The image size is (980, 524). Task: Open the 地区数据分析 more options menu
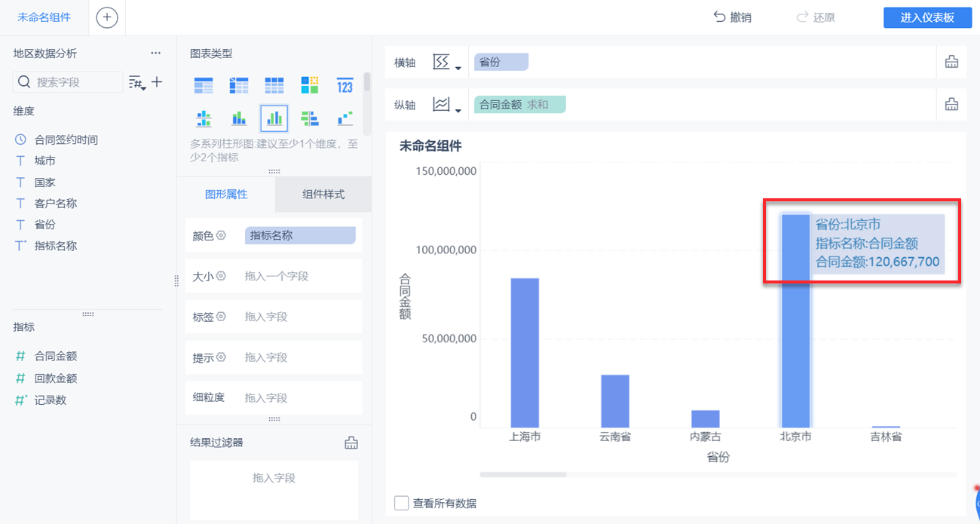click(x=156, y=53)
